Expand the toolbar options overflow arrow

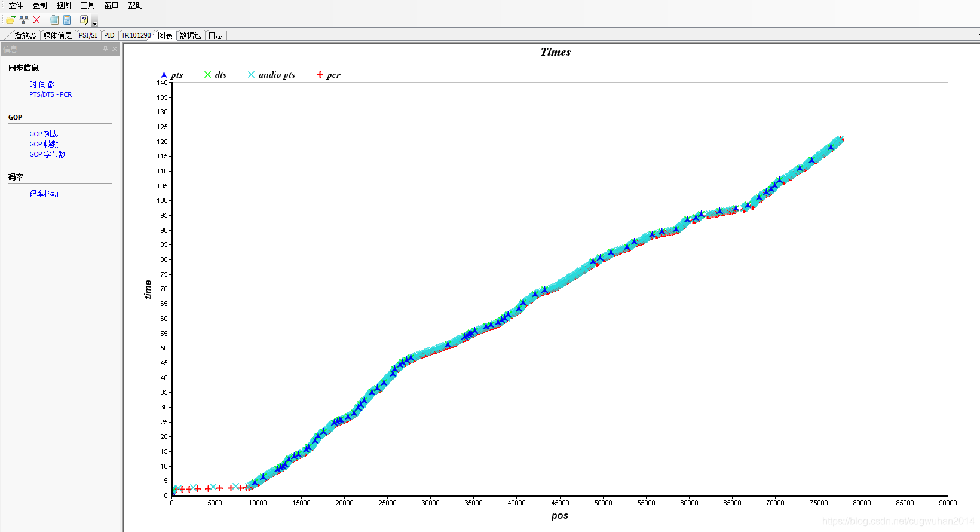(94, 22)
